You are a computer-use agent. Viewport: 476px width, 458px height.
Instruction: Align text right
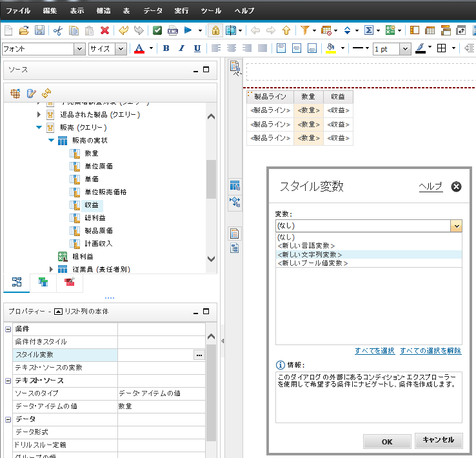[x=247, y=48]
